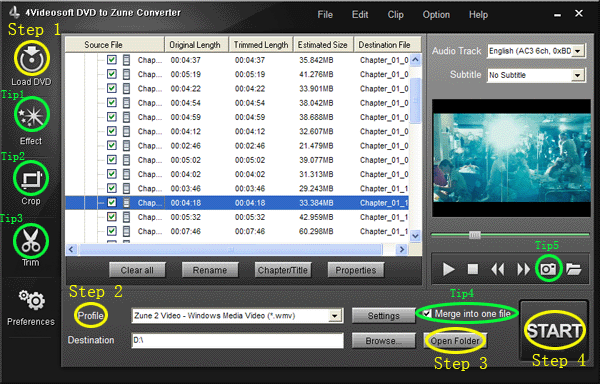This screenshot has height=384, width=600.
Task: Open the Option menu
Action: [436, 15]
